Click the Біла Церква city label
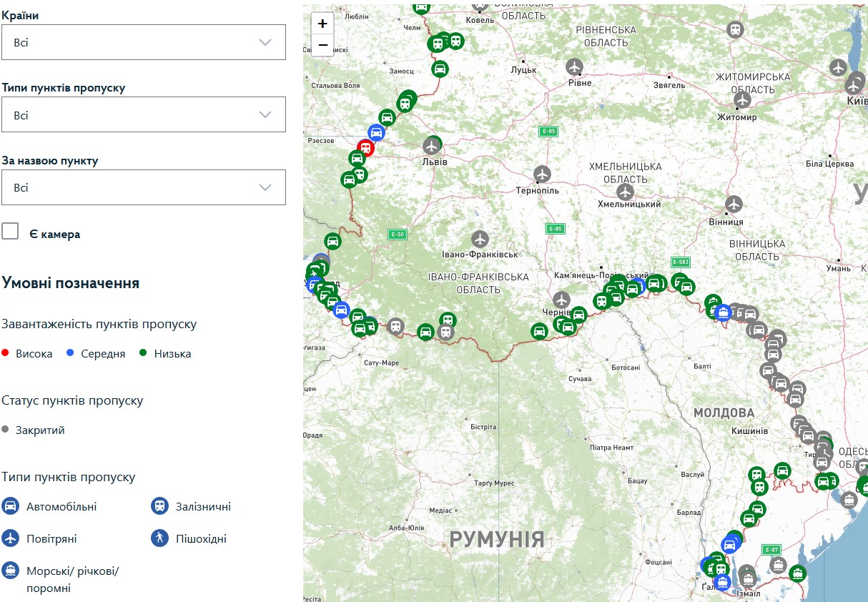The width and height of the screenshot is (868, 602). tap(829, 164)
